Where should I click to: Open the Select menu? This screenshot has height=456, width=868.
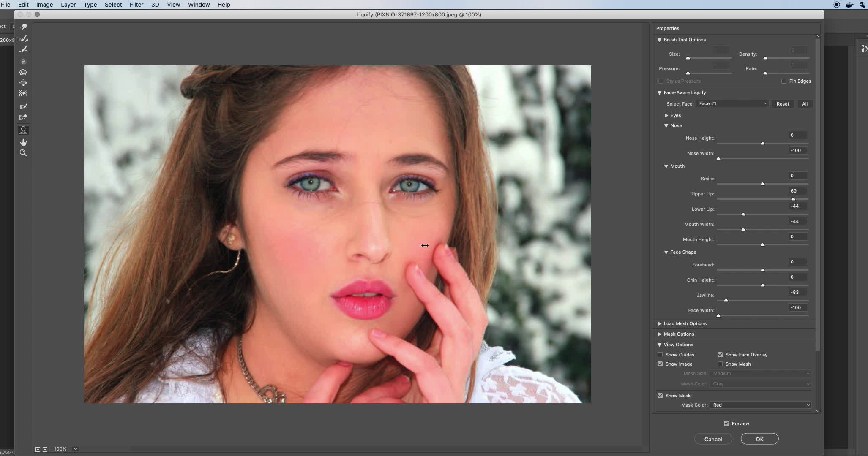tap(113, 5)
